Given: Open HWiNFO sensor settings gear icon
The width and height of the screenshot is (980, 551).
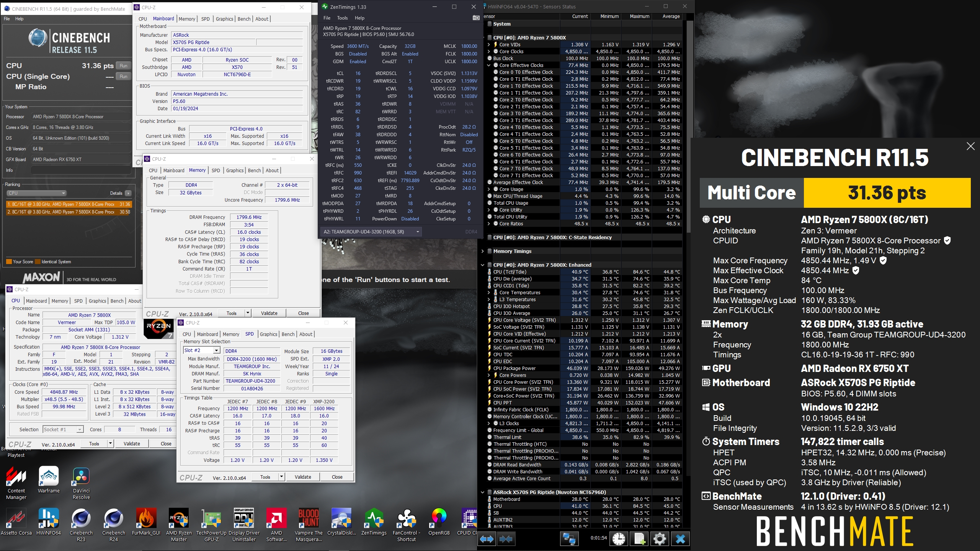Looking at the screenshot, I should coord(660,539).
